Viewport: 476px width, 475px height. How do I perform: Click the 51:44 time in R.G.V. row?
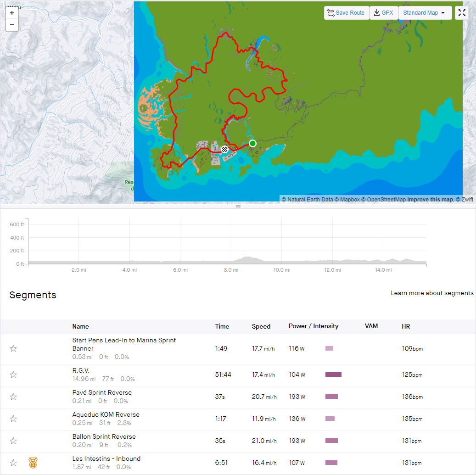(x=223, y=374)
